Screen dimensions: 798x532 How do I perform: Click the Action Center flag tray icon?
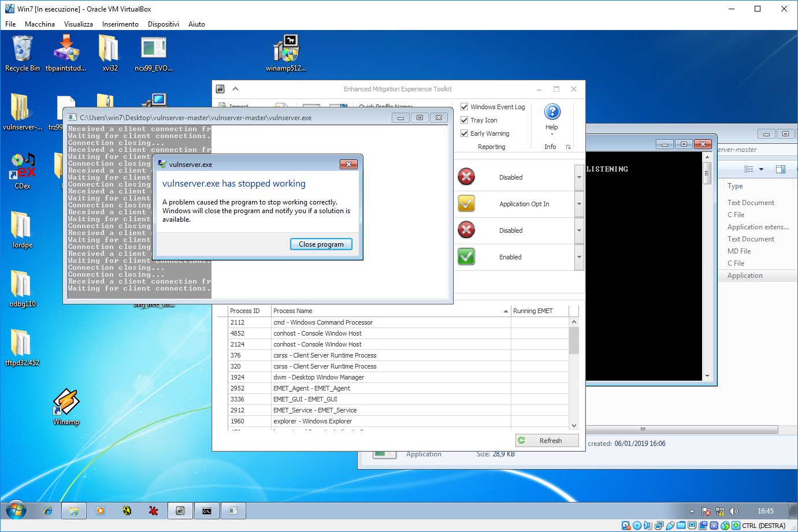pyautogui.click(x=706, y=511)
